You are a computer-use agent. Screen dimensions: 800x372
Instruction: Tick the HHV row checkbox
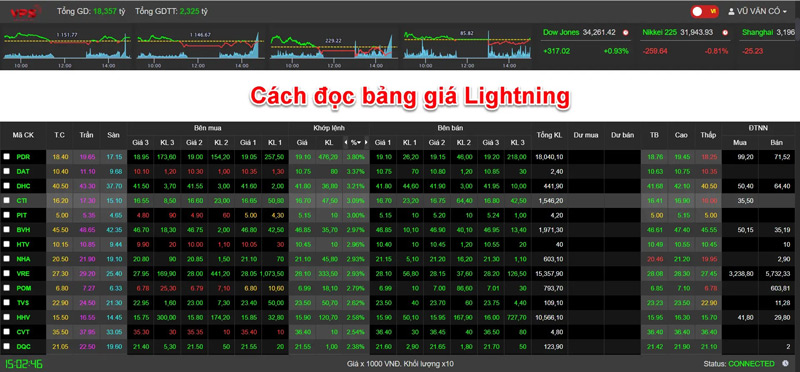tap(7, 317)
